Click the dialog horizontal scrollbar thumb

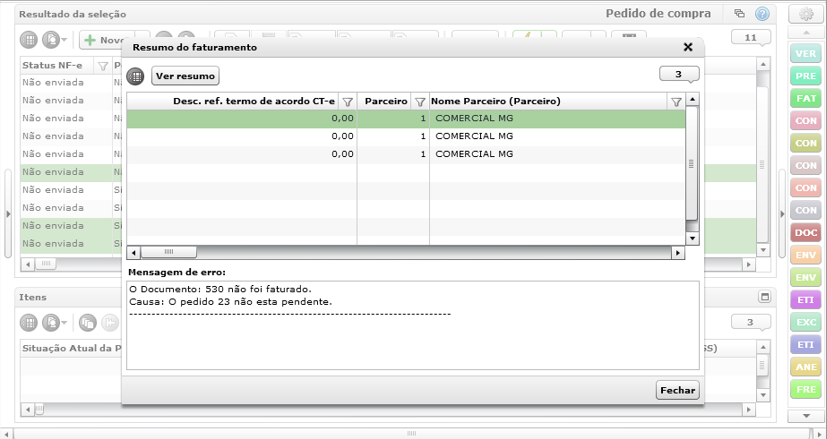[169, 252]
